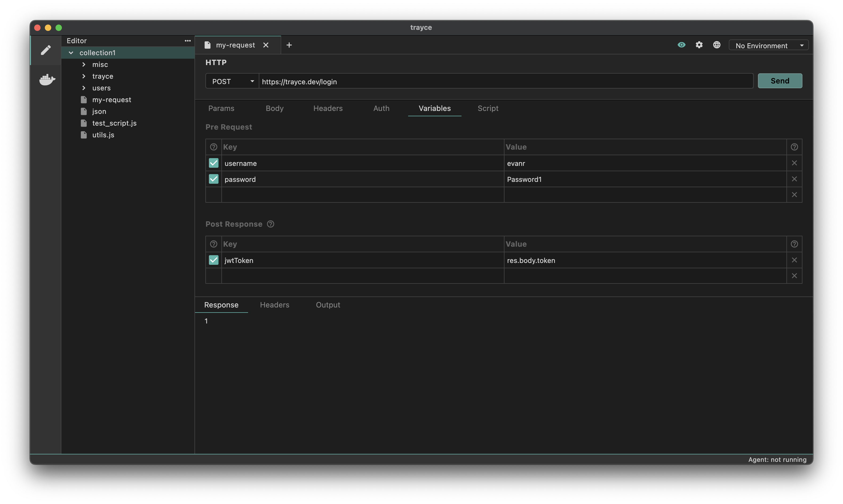Delete the jwtToken variable row
Image resolution: width=843 pixels, height=504 pixels.
click(794, 260)
